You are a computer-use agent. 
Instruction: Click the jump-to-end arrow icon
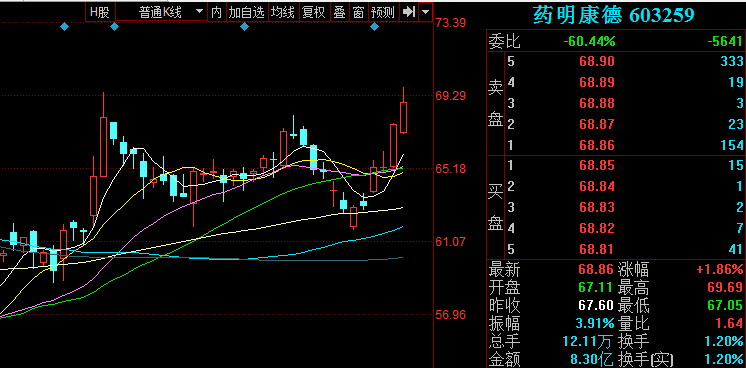409,12
